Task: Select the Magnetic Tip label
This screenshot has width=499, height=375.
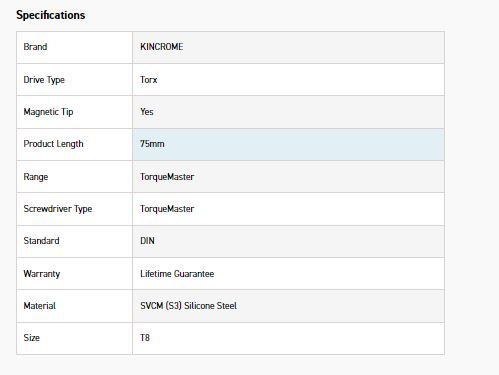Action: pyautogui.click(x=48, y=112)
